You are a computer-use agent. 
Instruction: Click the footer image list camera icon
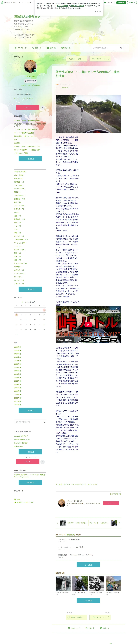click(101, 628)
